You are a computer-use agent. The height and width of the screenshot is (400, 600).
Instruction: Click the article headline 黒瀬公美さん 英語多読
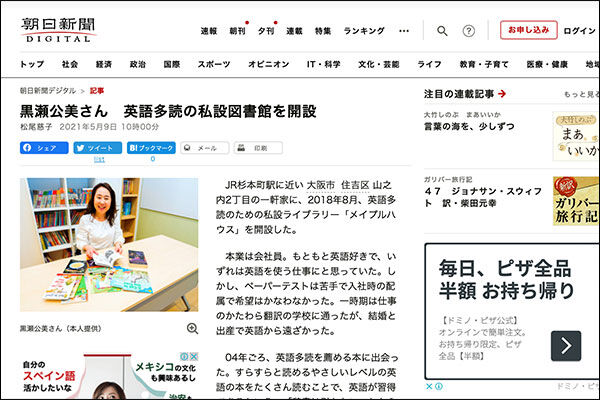[x=168, y=111]
